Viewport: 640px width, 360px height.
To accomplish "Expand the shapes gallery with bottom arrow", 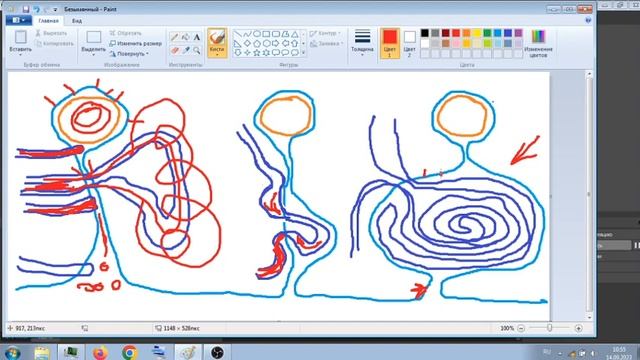I will point(303,53).
